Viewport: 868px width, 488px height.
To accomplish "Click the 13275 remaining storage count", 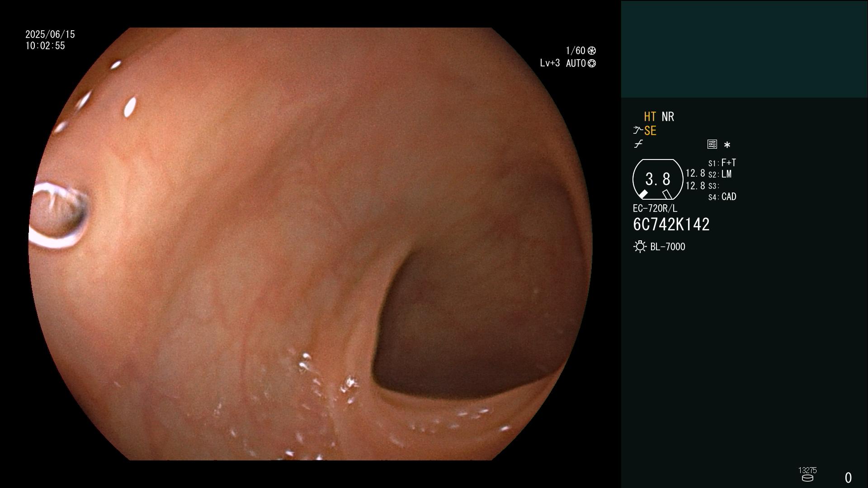I will [807, 470].
